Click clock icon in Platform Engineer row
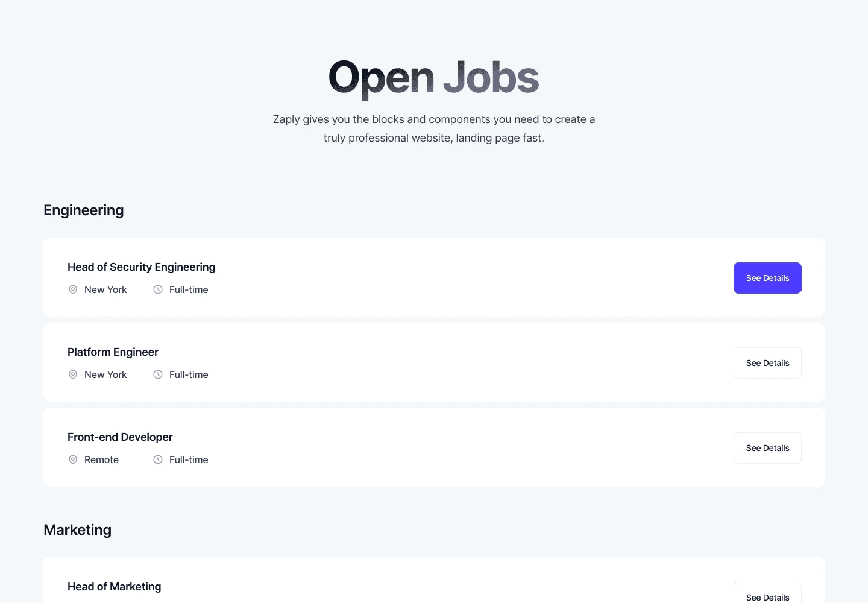 pyautogui.click(x=158, y=374)
